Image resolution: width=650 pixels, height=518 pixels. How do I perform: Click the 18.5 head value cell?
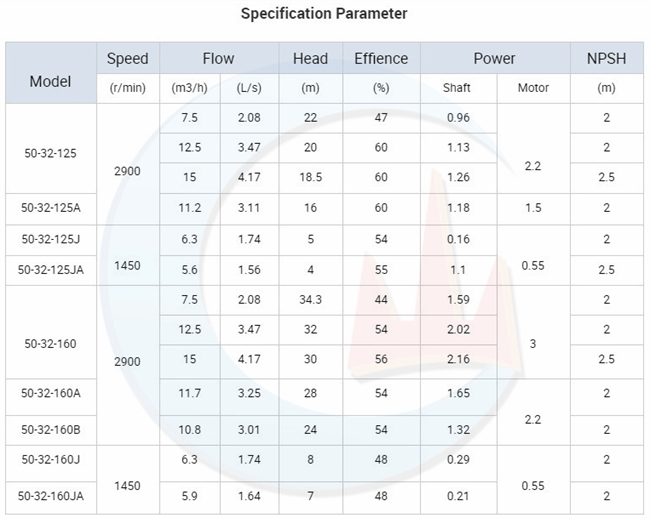310,178
